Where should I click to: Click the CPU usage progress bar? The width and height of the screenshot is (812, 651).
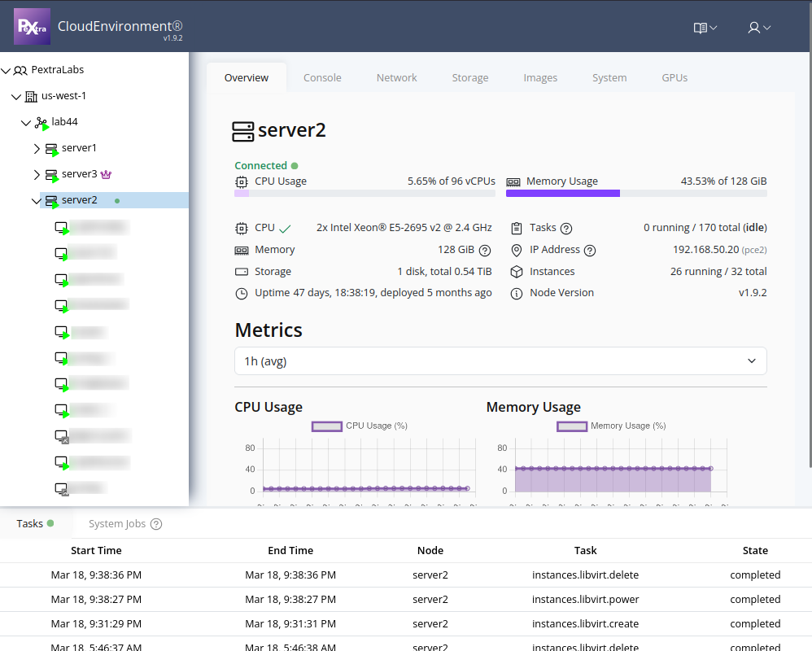pyautogui.click(x=365, y=193)
